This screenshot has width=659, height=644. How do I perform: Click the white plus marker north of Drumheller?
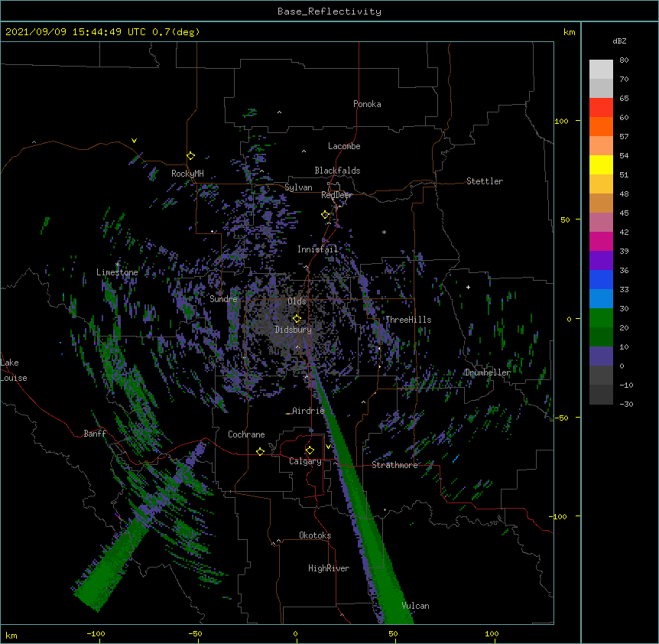pos(468,287)
